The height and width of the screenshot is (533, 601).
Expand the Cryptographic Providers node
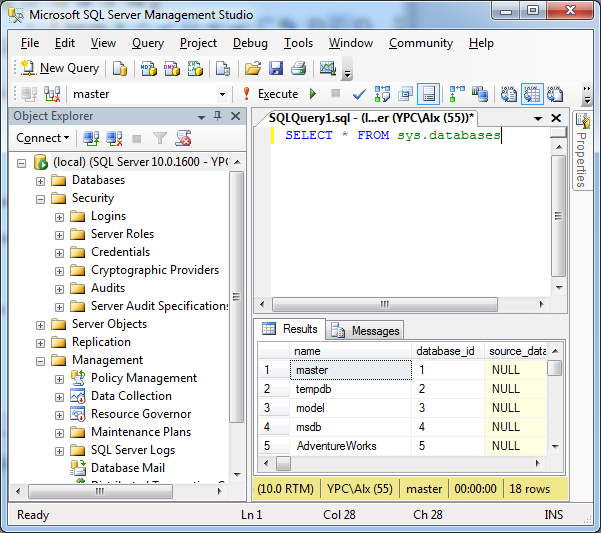(x=59, y=271)
